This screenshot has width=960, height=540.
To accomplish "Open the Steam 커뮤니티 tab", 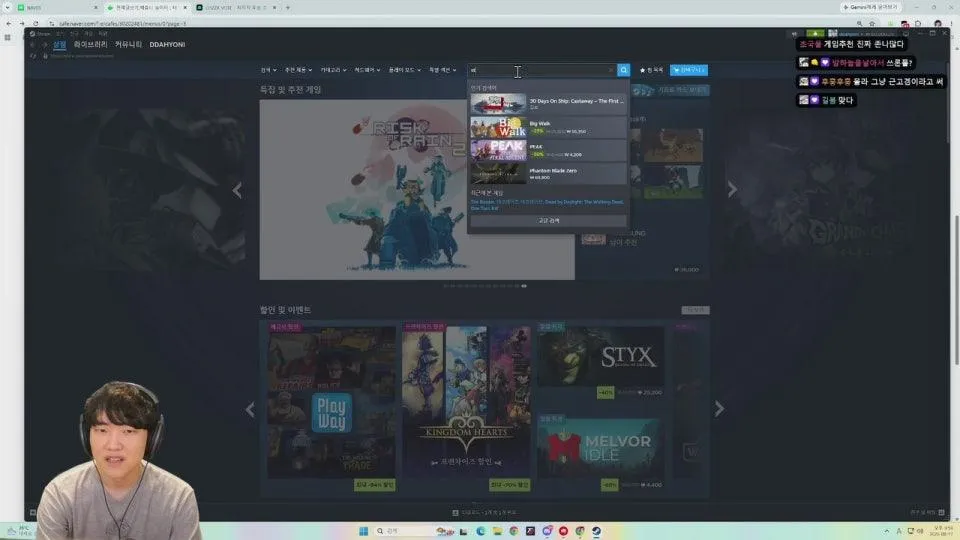I will [128, 45].
